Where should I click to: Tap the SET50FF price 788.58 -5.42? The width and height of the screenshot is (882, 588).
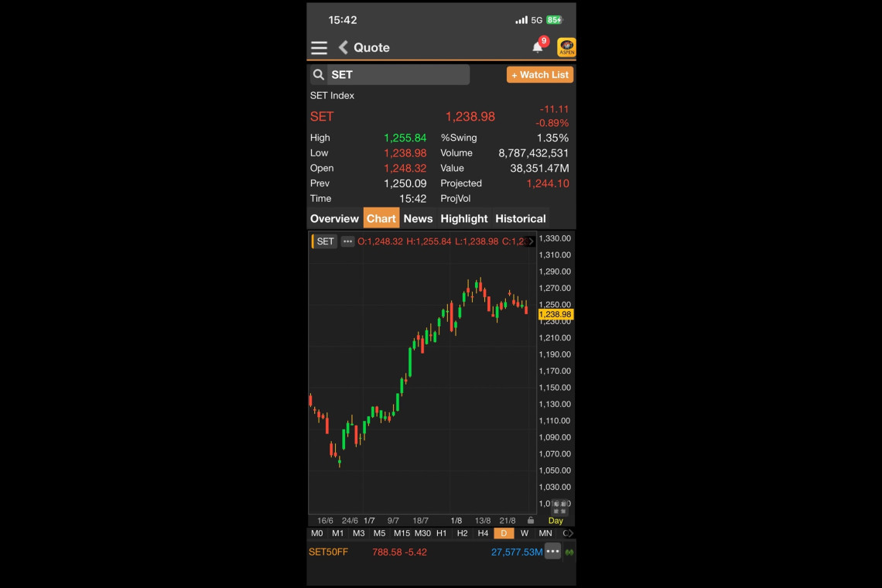pos(399,552)
